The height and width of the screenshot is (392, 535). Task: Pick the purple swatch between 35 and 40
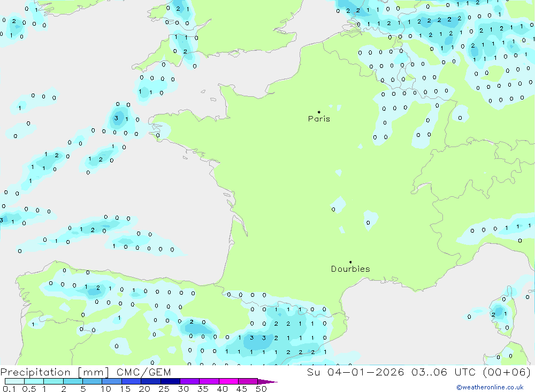pyautogui.click(x=209, y=381)
